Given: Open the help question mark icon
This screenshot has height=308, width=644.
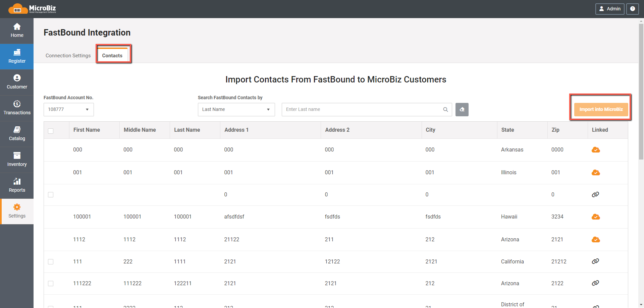Looking at the screenshot, I should (x=632, y=9).
